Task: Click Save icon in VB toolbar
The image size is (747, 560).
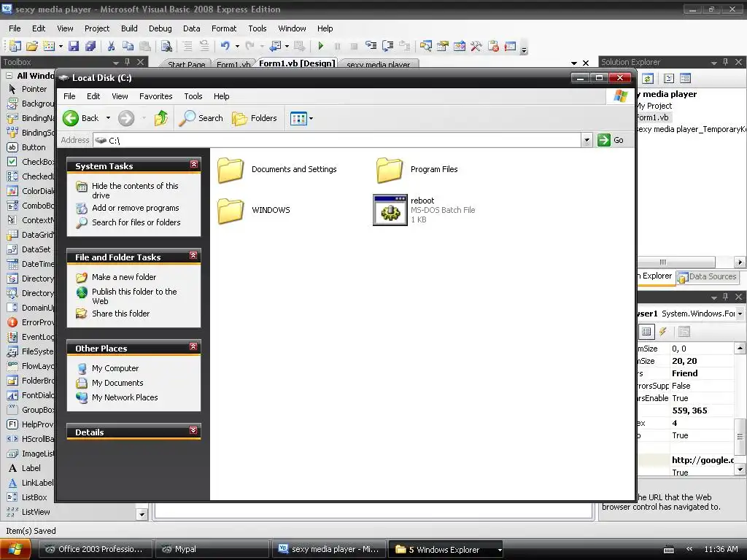Action: tap(74, 46)
